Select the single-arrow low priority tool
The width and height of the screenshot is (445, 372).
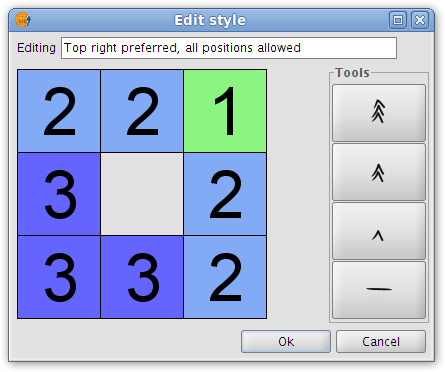pyautogui.click(x=379, y=231)
